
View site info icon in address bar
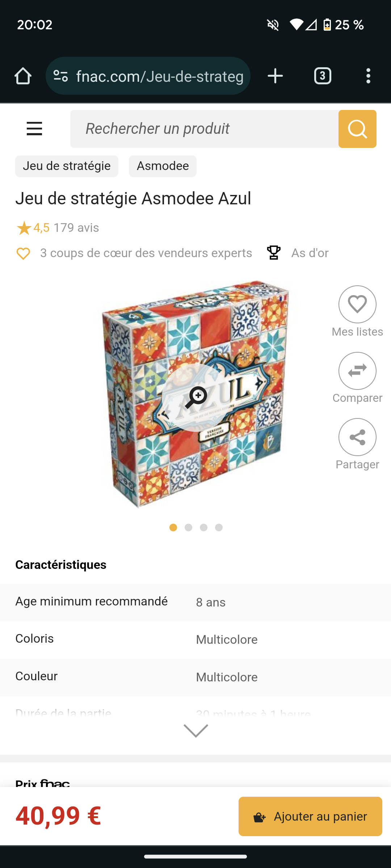60,76
